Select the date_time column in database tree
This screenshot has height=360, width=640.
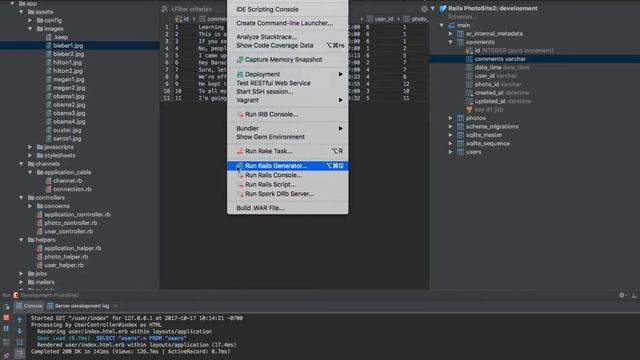point(502,67)
